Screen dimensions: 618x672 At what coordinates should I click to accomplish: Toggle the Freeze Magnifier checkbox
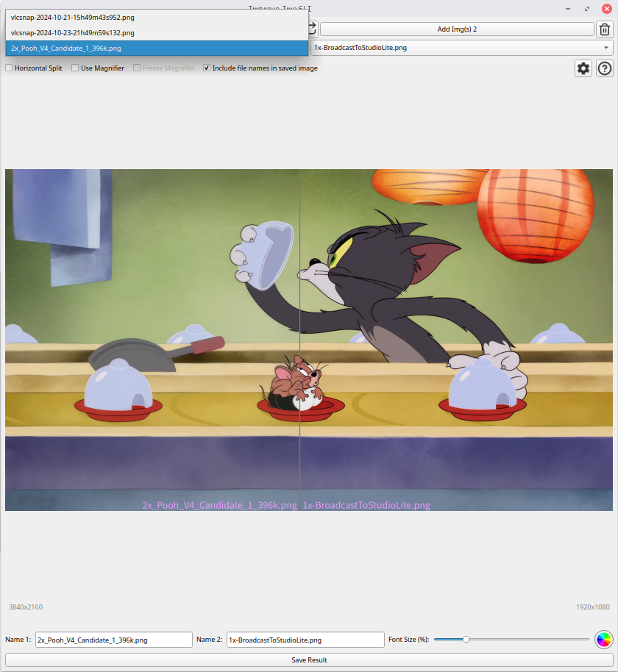pos(137,68)
